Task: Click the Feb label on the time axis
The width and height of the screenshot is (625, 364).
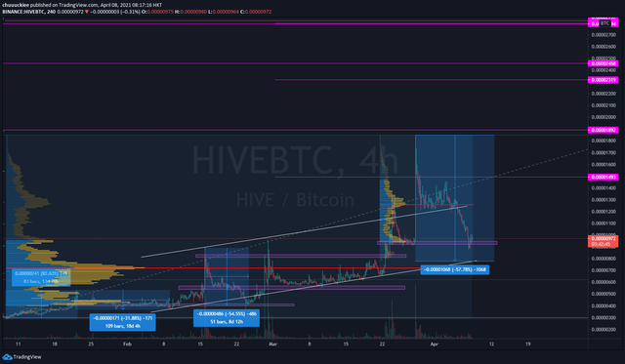Action: pyautogui.click(x=127, y=344)
